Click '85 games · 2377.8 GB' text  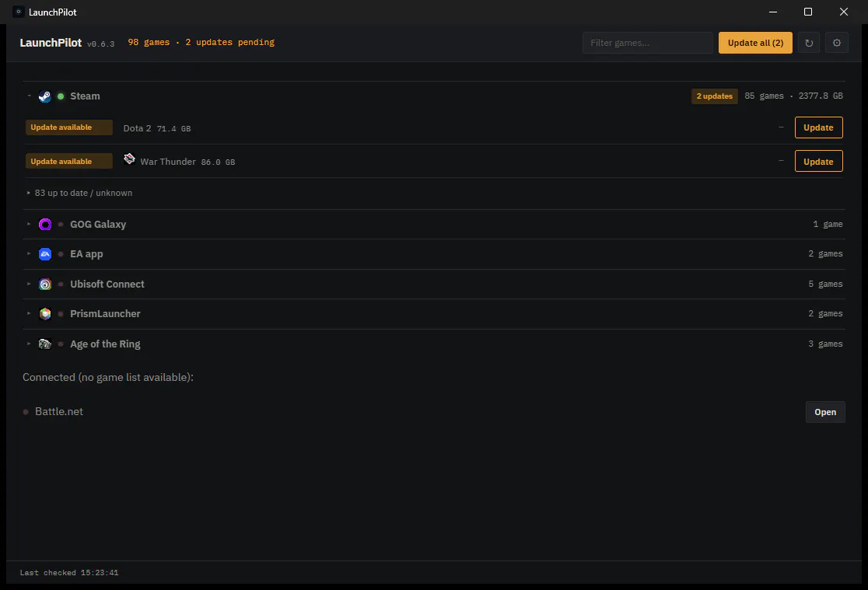point(793,96)
